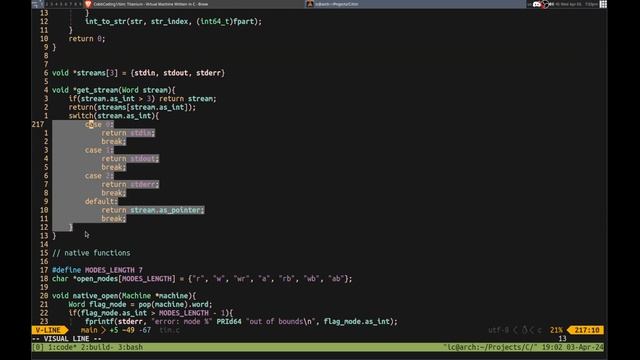Click the 'void native_open(Machine *machine){' line

pyautogui.click(x=124, y=296)
